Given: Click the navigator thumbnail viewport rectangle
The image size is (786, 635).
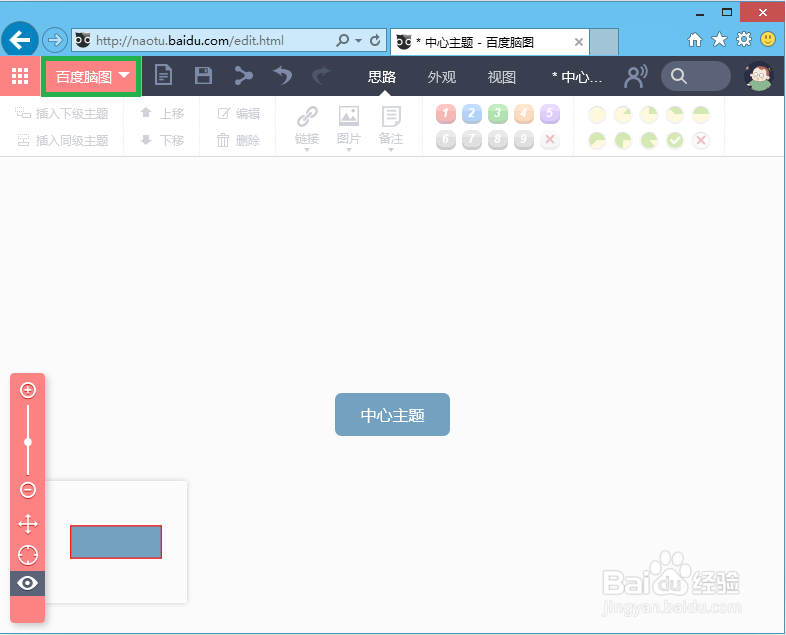Looking at the screenshot, I should tap(116, 542).
